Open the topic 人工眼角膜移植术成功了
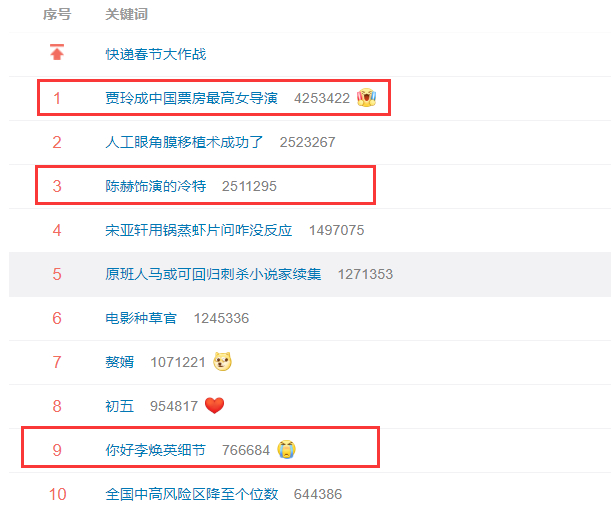 click(x=184, y=142)
